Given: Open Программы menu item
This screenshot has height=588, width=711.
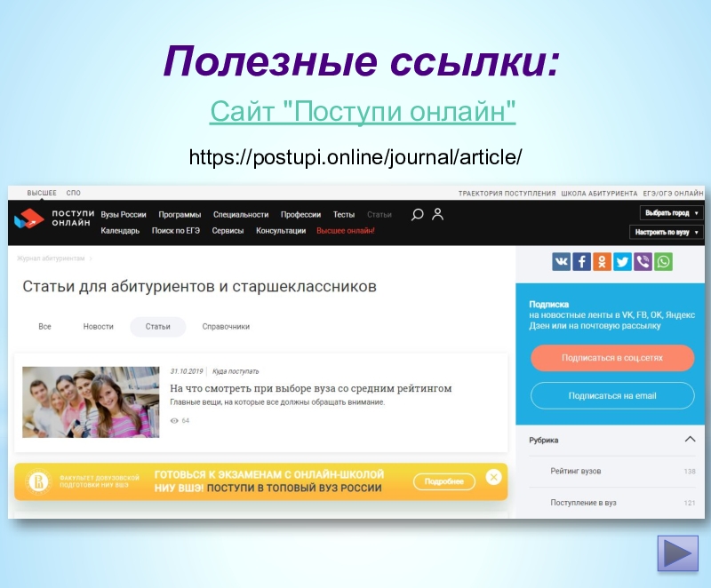Looking at the screenshot, I should (180, 215).
